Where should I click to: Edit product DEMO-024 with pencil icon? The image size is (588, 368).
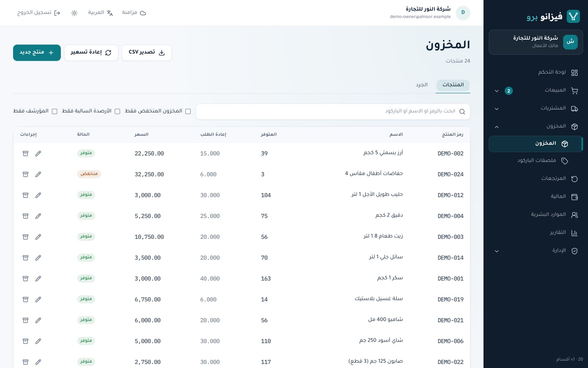click(38, 174)
